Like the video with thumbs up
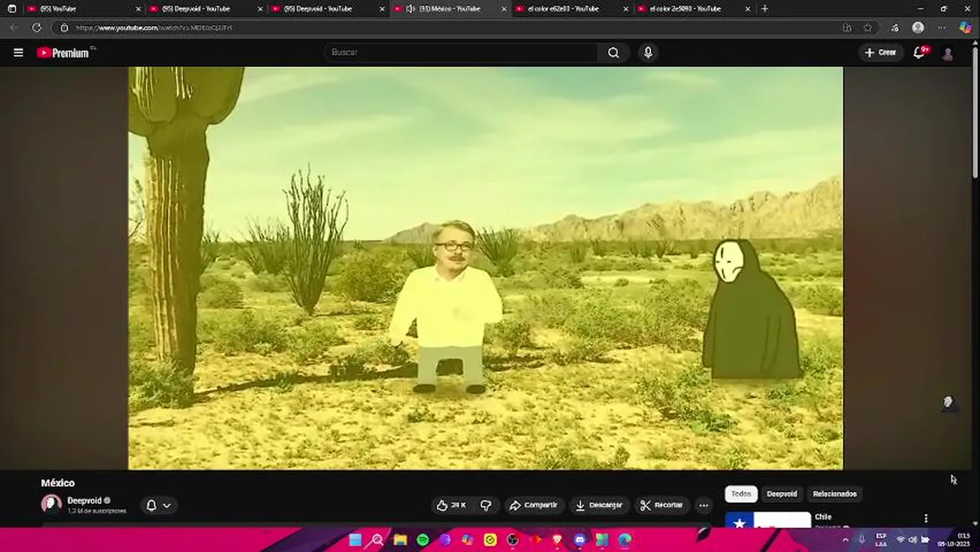980x552 pixels. (452, 505)
